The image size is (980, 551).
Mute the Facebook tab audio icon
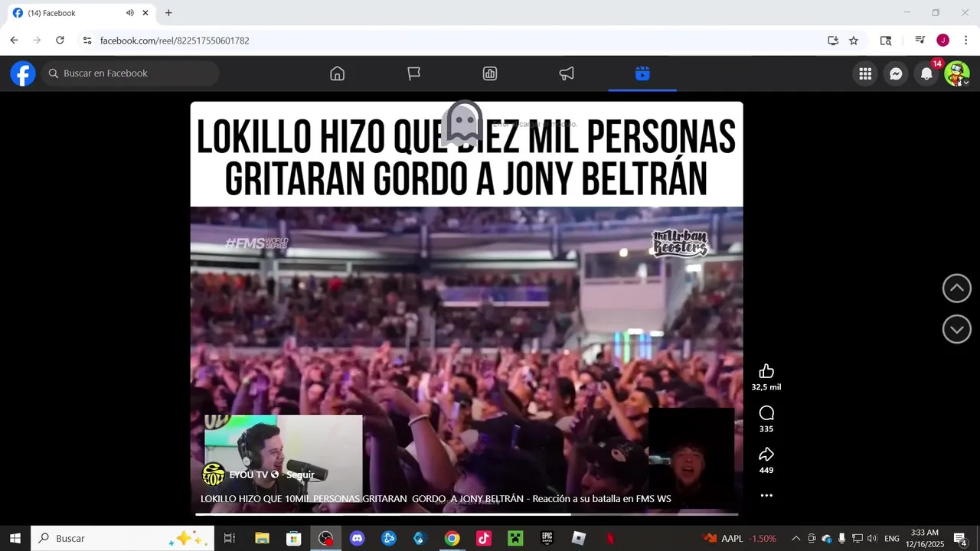coord(129,13)
